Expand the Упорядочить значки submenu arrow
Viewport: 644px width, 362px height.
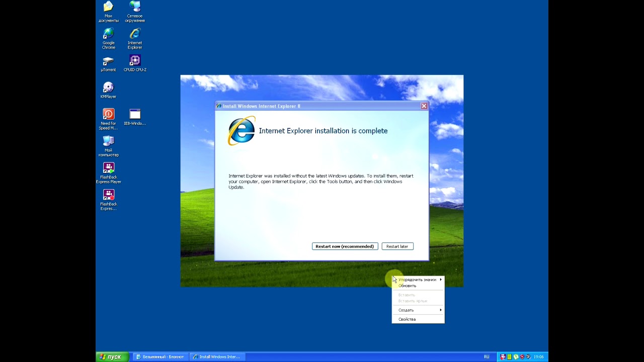pos(441,280)
